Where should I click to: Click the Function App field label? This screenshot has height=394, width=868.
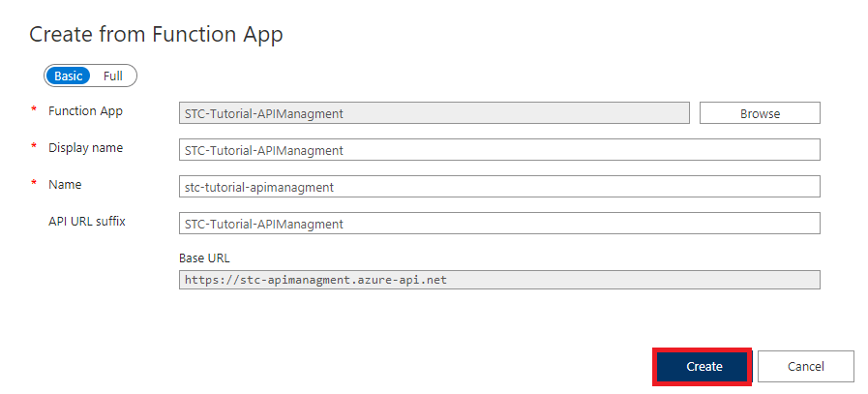click(x=85, y=111)
